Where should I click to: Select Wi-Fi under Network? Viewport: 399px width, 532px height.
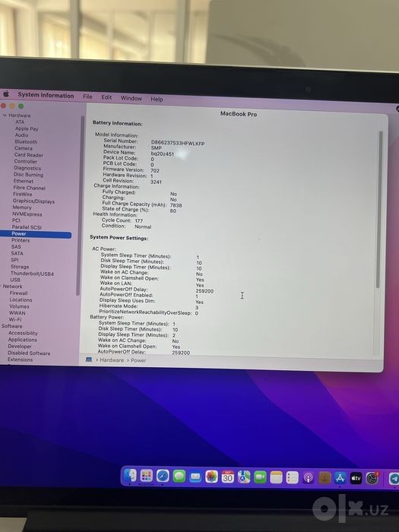(15, 320)
